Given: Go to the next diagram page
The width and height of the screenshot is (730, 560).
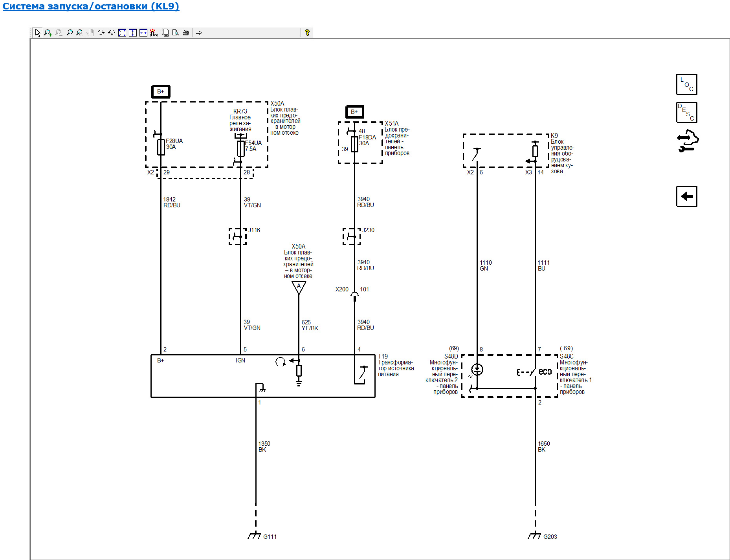Looking at the screenshot, I should tap(199, 33).
